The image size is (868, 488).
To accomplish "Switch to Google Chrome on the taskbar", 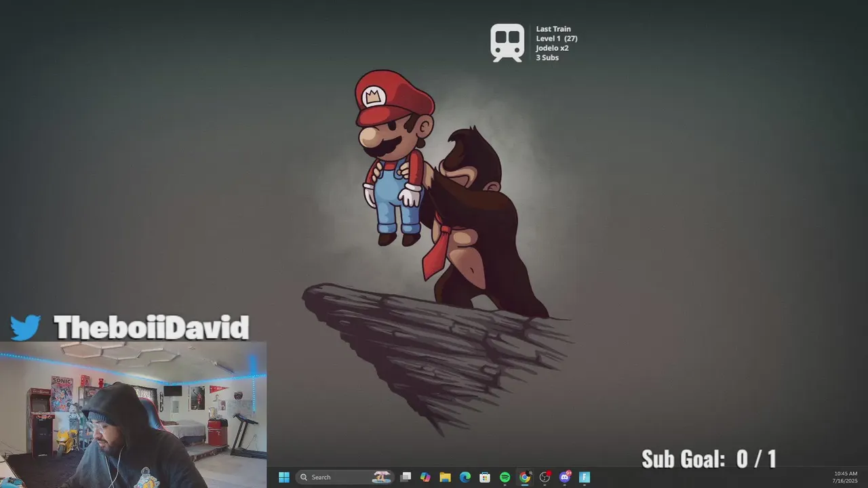I will tap(525, 477).
